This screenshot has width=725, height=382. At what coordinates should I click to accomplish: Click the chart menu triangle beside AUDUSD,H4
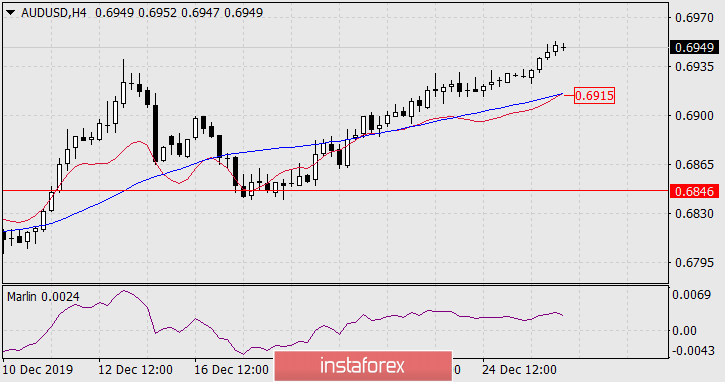(x=10, y=13)
